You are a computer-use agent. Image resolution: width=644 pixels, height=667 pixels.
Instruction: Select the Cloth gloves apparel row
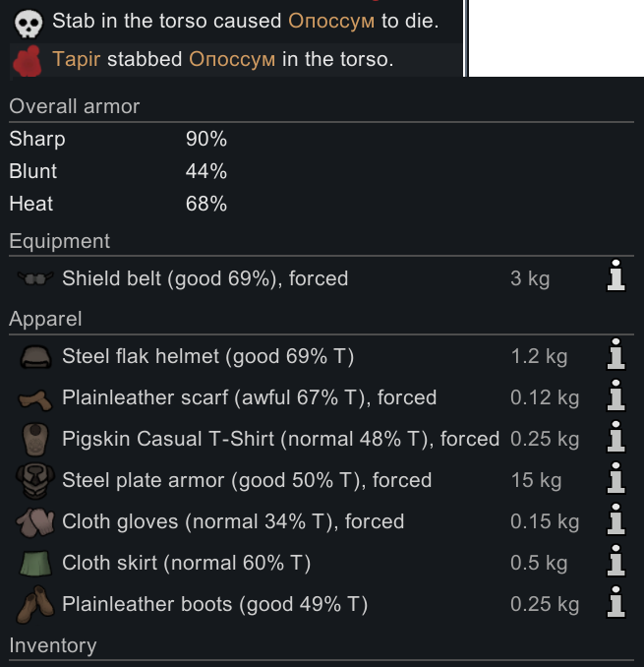[233, 521]
